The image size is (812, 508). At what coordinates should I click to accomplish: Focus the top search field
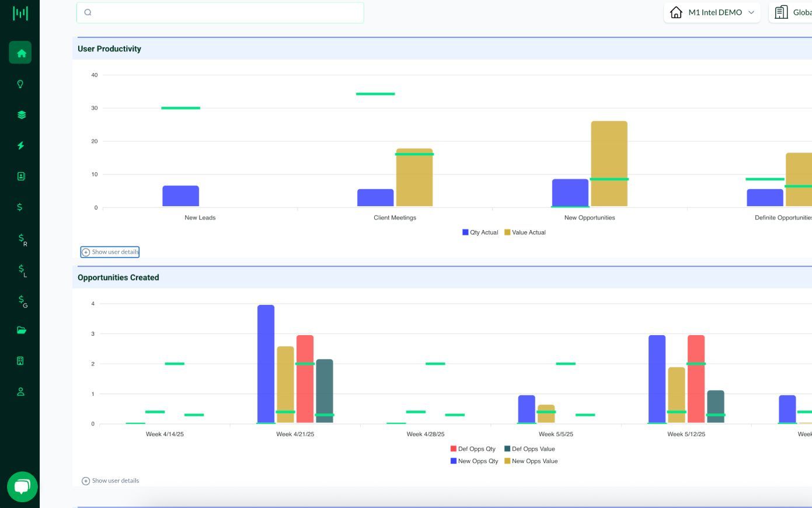220,12
